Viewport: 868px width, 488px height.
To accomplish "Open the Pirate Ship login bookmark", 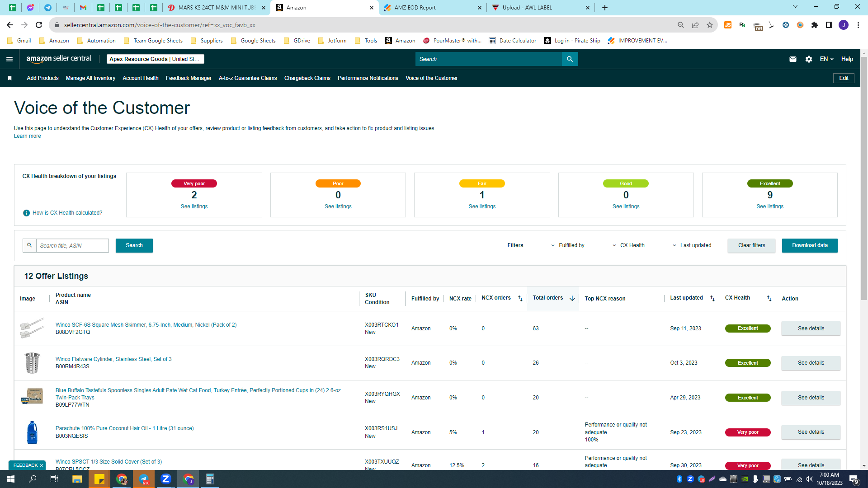I will (572, 41).
